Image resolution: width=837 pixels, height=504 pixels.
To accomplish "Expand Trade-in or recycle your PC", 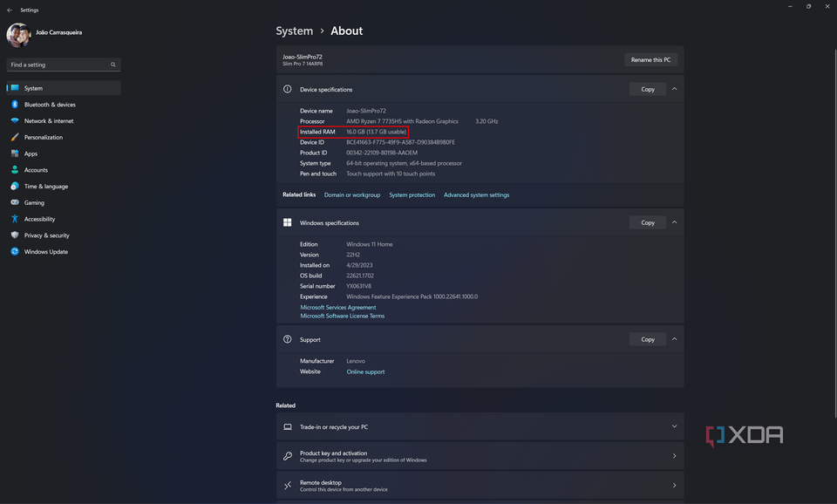I will tap(674, 426).
